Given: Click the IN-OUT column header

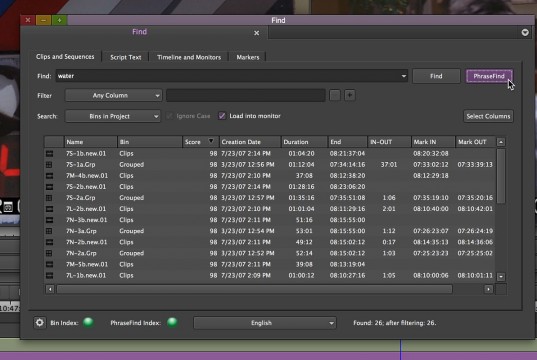Looking at the screenshot, I should coord(389,142).
